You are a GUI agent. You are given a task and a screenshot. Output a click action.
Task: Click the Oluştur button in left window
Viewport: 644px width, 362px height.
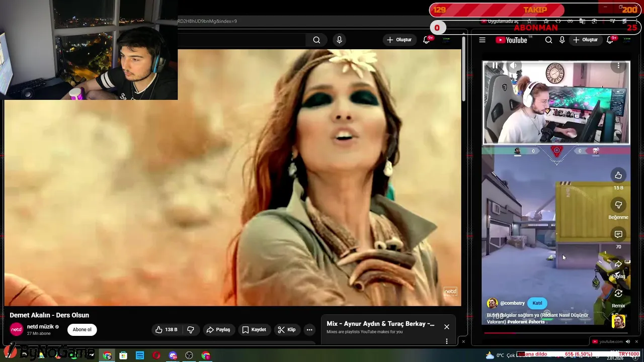coord(399,40)
